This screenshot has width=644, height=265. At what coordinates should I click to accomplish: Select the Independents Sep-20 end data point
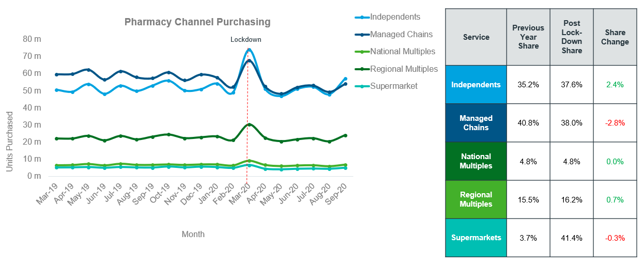[345, 79]
